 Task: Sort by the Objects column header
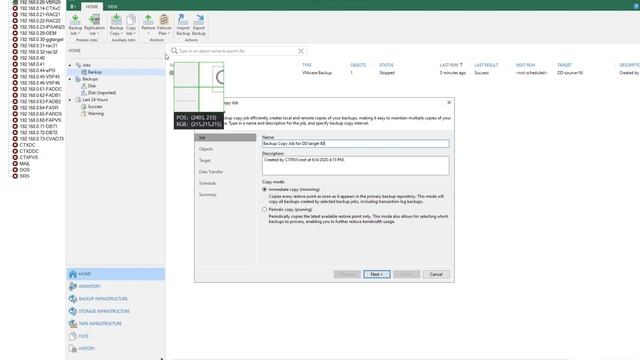point(358,65)
